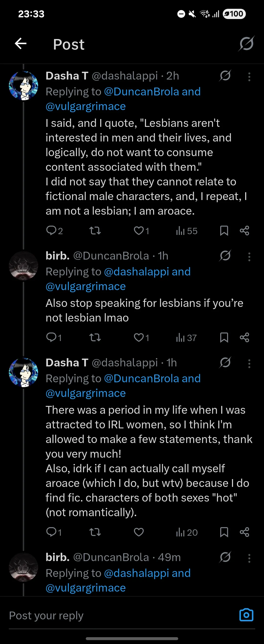Like birb.'s 'not lesbian lmao' reply
The image size is (264, 644).
142,338
